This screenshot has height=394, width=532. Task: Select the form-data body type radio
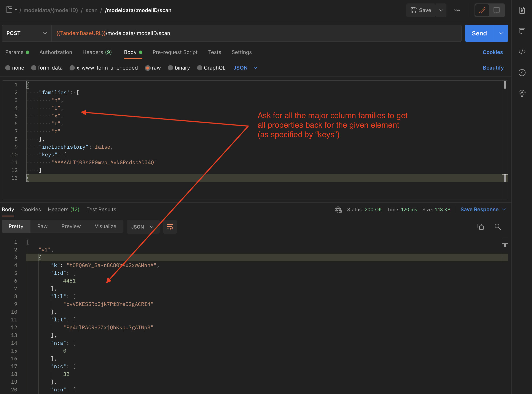click(34, 68)
